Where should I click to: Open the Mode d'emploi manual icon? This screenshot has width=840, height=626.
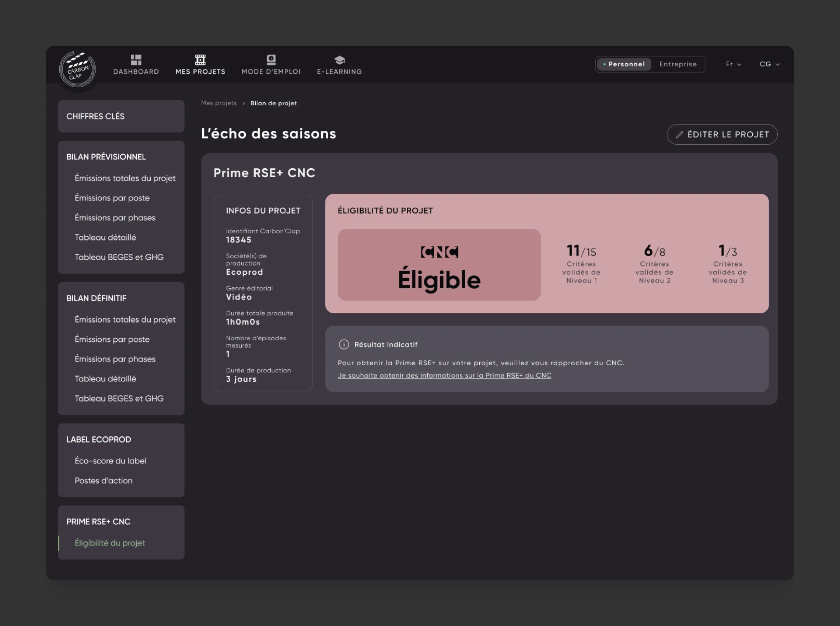(271, 60)
